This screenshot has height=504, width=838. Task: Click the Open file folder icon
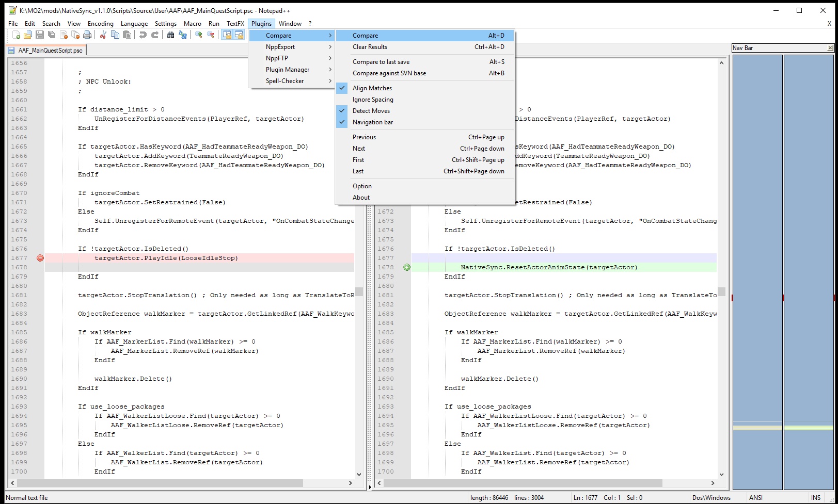coord(28,35)
